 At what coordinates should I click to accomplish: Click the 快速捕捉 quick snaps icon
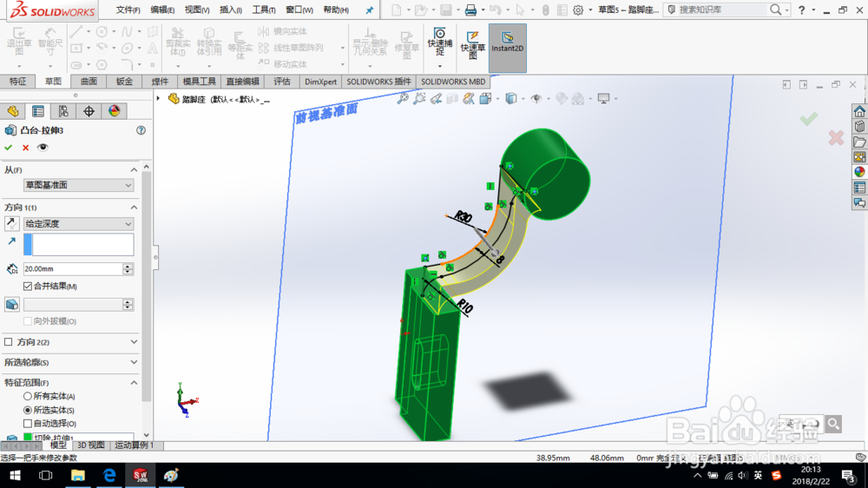pos(440,42)
